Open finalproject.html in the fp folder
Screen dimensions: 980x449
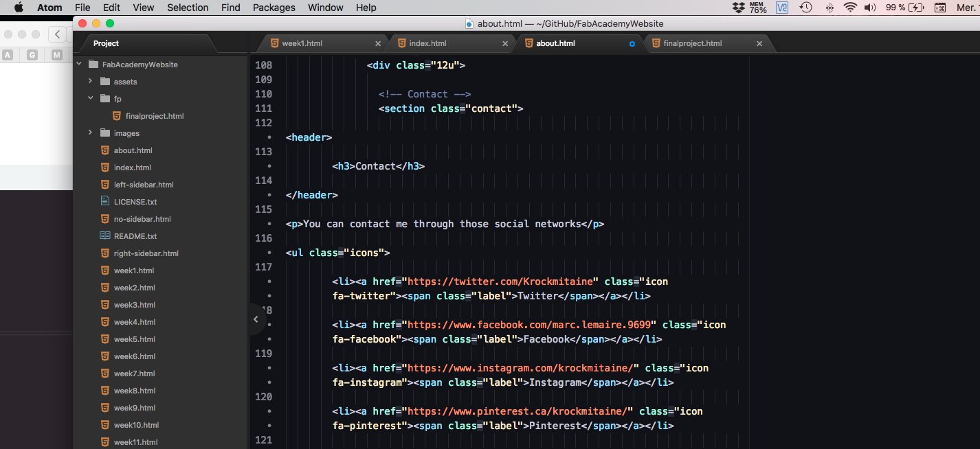(155, 116)
